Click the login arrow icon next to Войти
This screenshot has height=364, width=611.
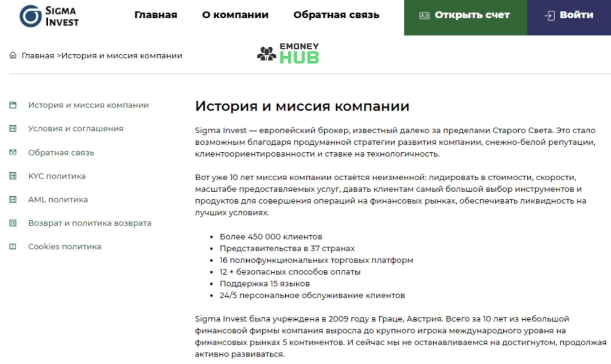tap(550, 16)
